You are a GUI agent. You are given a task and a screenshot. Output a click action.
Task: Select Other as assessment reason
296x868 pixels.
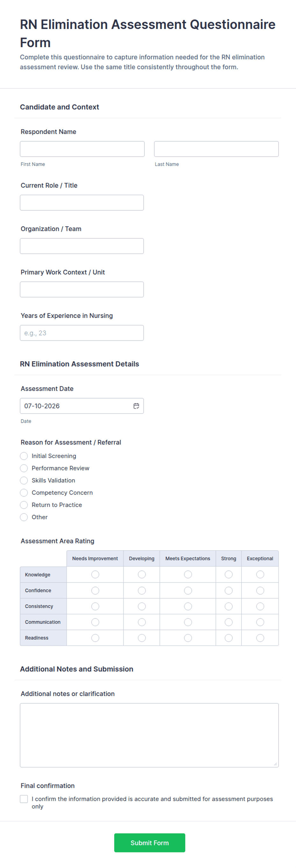click(x=24, y=517)
